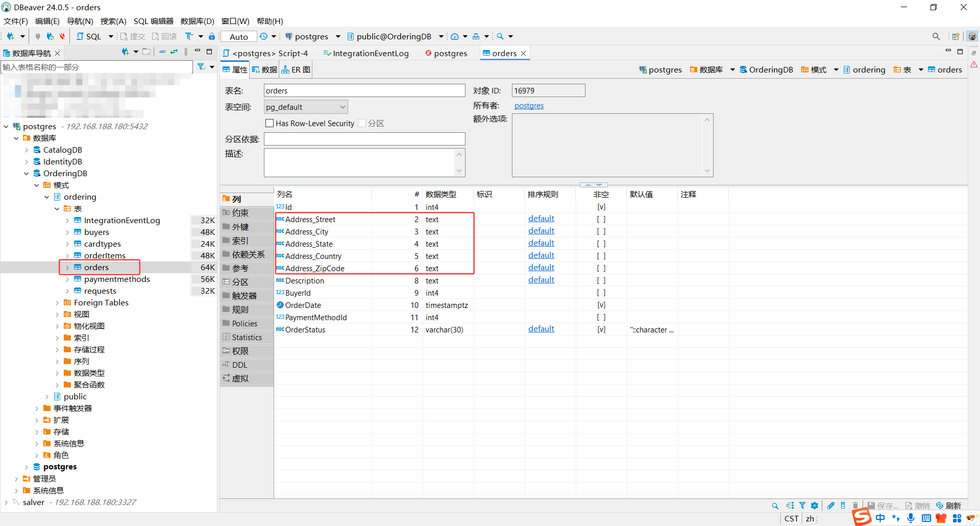Switch to the ER 图 tab
Screen dimensions: 980x526
click(x=296, y=69)
